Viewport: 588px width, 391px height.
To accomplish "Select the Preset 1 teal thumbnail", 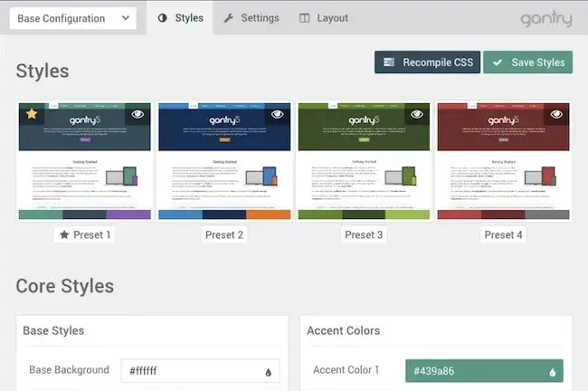I will coord(85,161).
